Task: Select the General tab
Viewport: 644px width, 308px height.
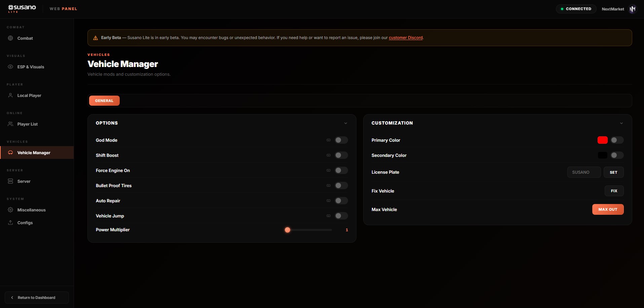Action: click(104, 101)
